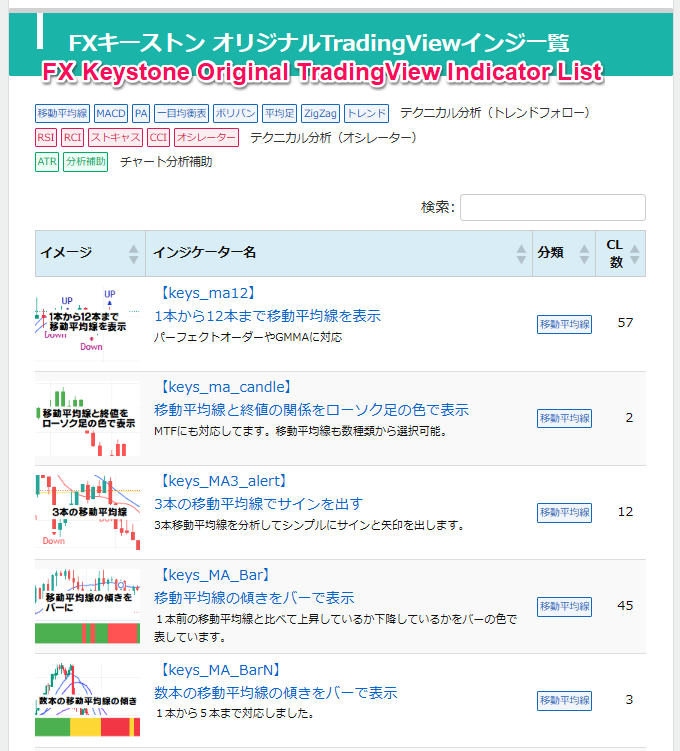
Task: Open link 数本の移動平均線の傾きをバーで表示
Action: [276, 693]
